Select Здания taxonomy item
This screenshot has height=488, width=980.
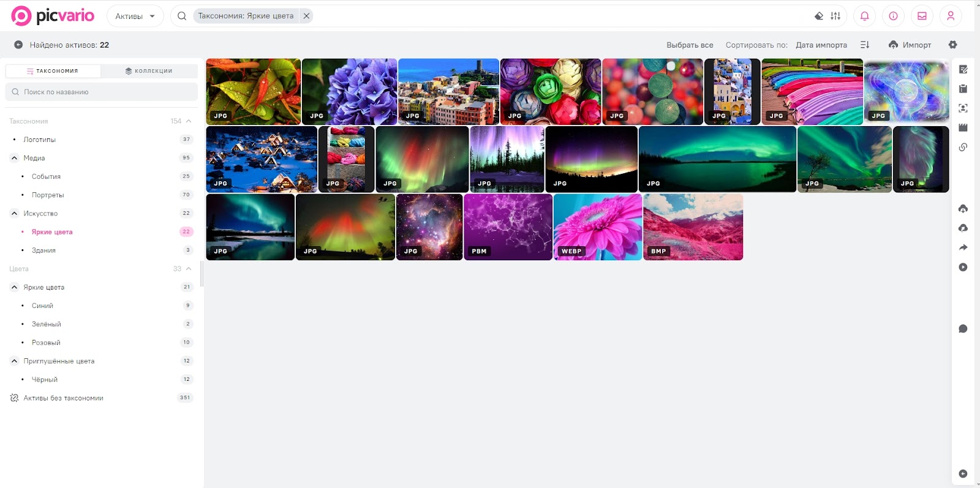(x=43, y=250)
